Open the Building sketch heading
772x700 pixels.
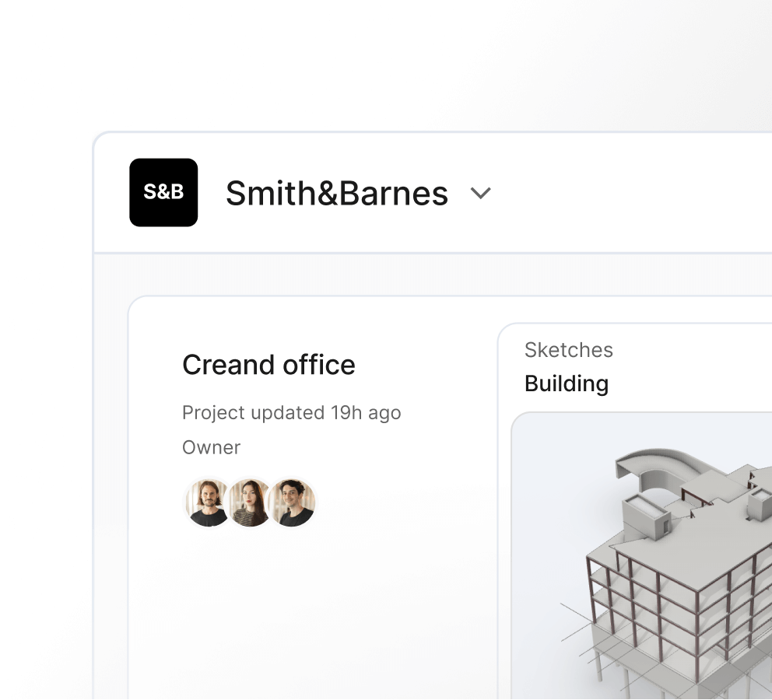tap(567, 383)
